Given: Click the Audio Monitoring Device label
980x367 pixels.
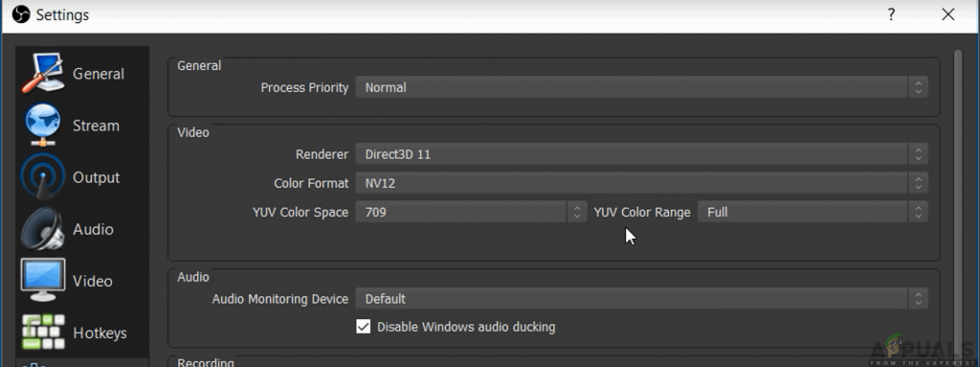Looking at the screenshot, I should [280, 299].
